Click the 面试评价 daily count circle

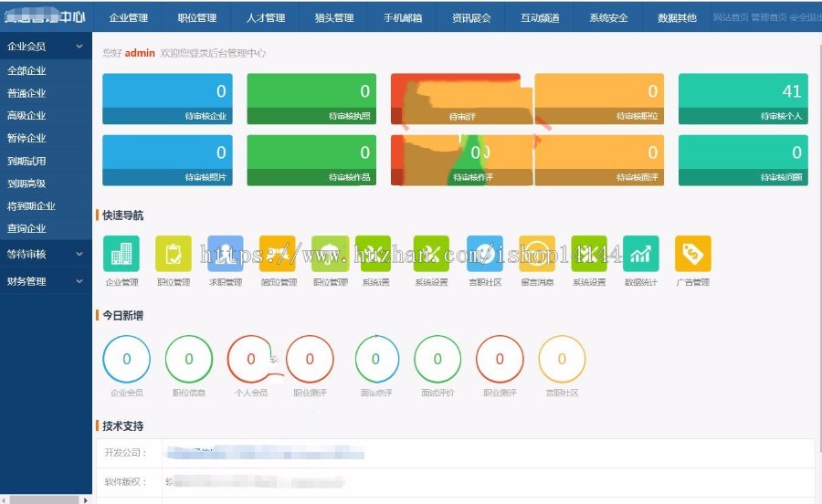[437, 359]
